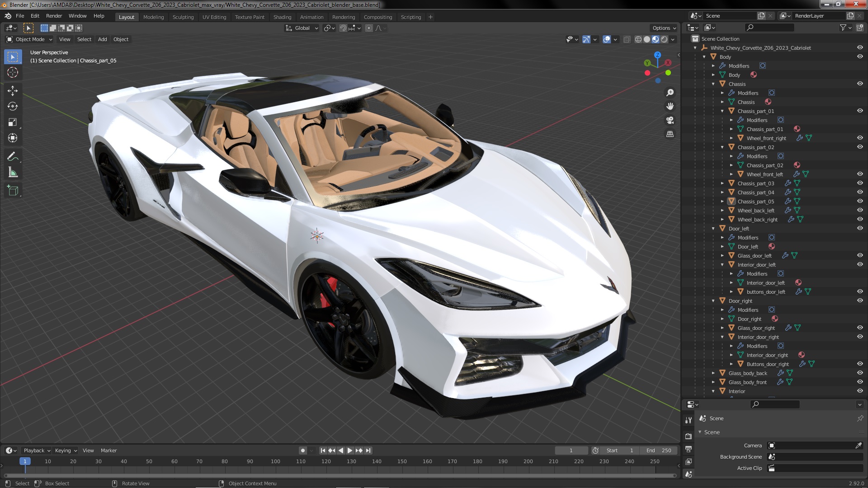The height and width of the screenshot is (488, 868).
Task: Jump to the timeline end frame
Action: pyautogui.click(x=368, y=450)
